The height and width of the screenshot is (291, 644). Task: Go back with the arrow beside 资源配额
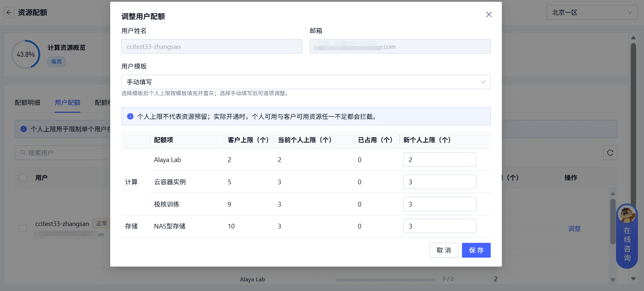pyautogui.click(x=9, y=13)
